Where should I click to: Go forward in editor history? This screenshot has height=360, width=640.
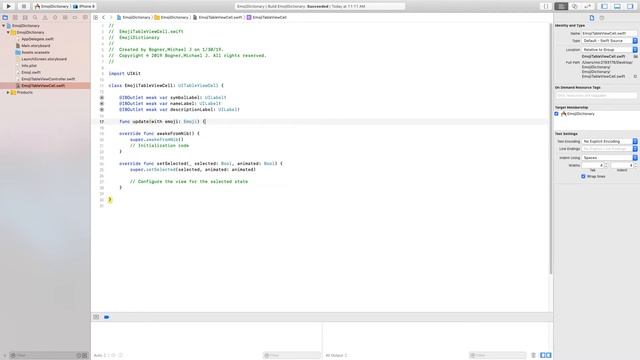(111, 18)
